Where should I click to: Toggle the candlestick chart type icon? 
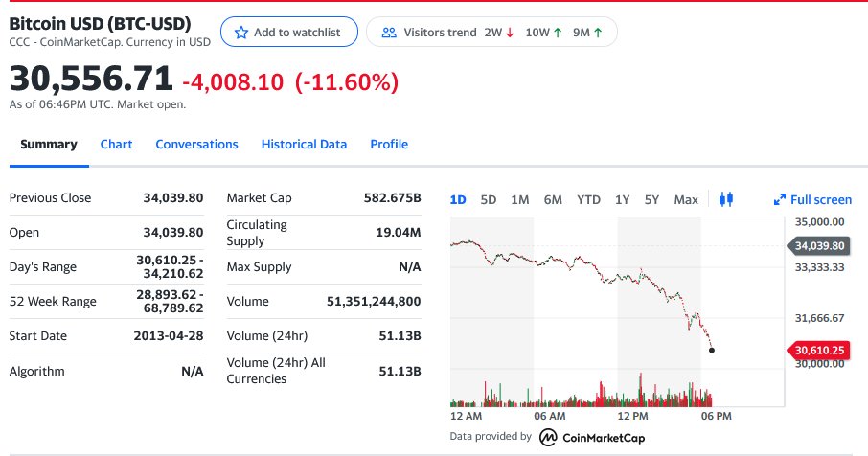(x=726, y=199)
